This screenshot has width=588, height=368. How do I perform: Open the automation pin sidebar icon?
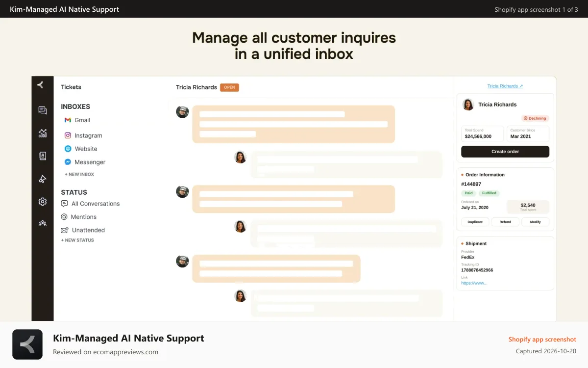[x=43, y=179]
